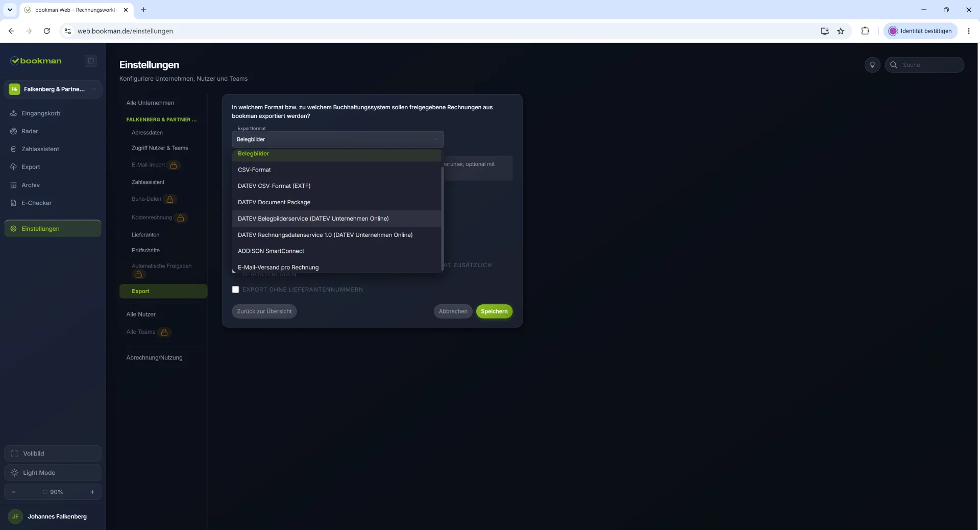980x530 pixels.
Task: Click Identität bestätigen profile button
Action: pos(921,31)
